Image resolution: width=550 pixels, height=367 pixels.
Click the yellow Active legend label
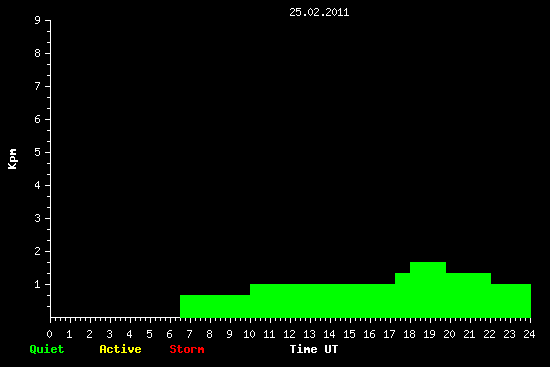click(x=120, y=349)
